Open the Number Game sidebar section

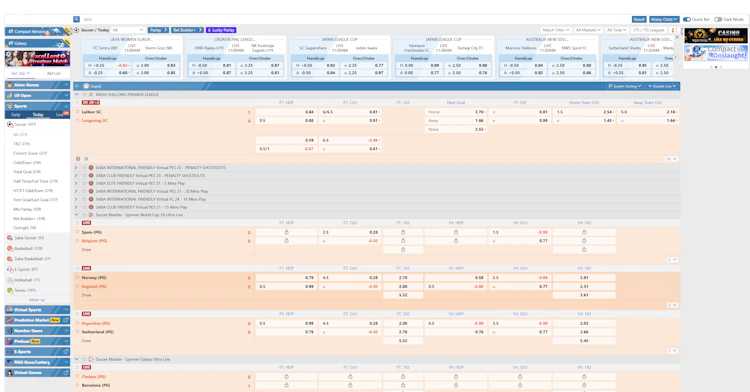coord(37,331)
